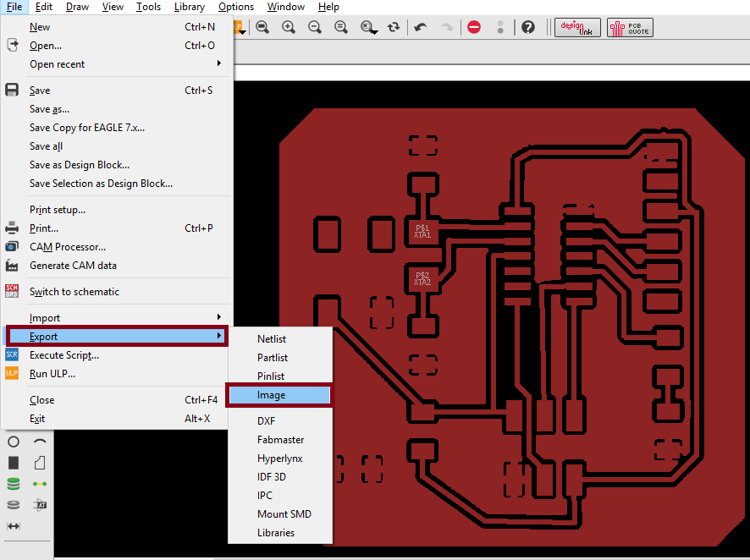Screen dimensions: 750x560
Task: Select Image in Export submenu
Action: click(279, 395)
